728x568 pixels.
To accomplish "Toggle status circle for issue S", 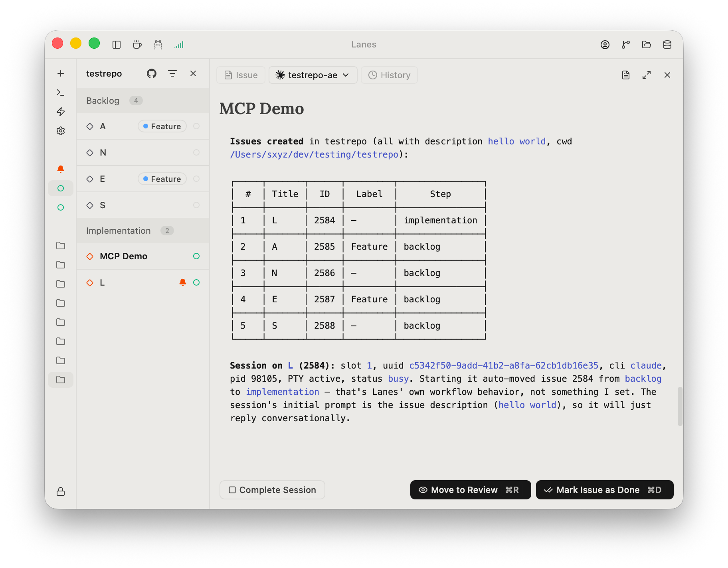I will [x=196, y=205].
